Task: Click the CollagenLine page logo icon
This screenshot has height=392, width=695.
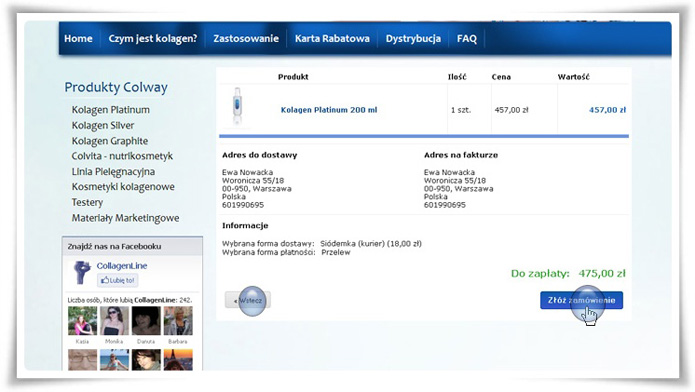Action: coord(82,272)
